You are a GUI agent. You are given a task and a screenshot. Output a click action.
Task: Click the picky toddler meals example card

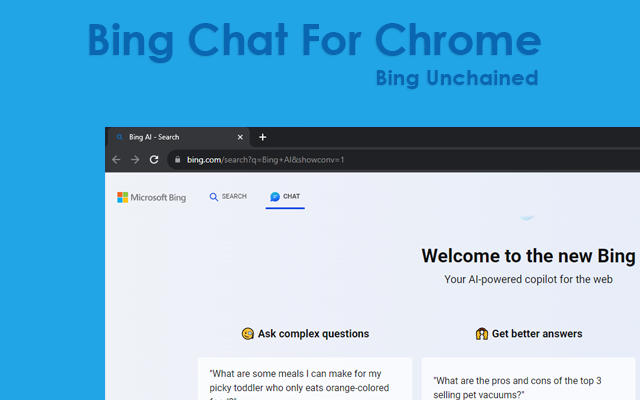point(305,379)
